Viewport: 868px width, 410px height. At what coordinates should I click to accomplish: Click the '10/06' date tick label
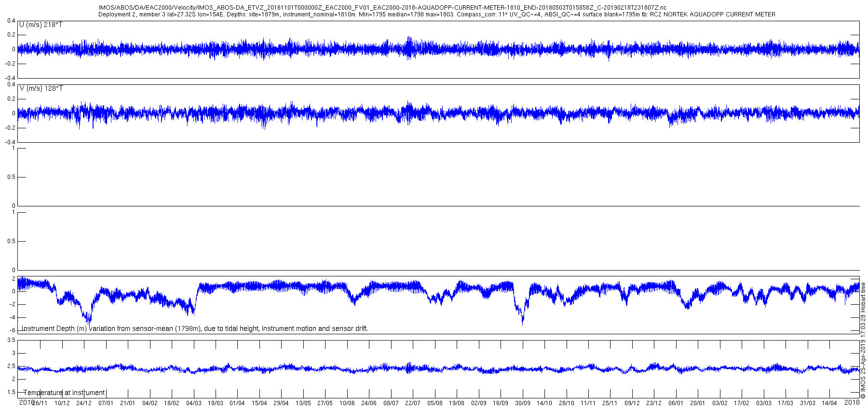click(x=347, y=403)
